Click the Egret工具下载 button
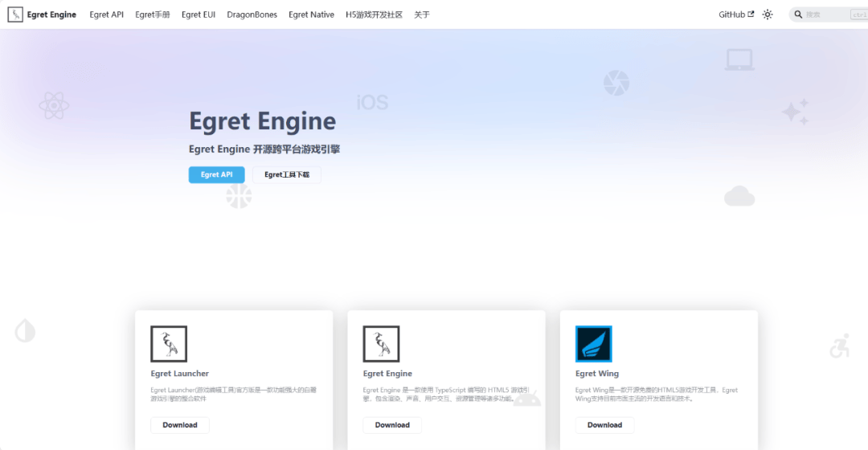Viewport: 868px width, 450px height. coord(286,174)
